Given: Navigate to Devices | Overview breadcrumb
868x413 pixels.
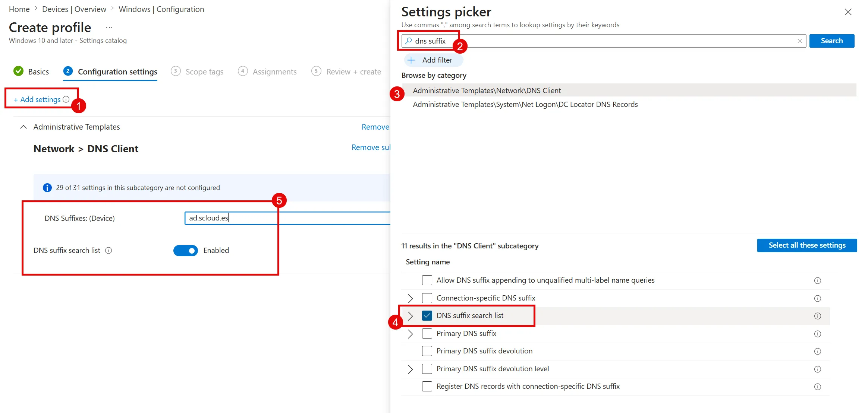Looking at the screenshot, I should (x=74, y=9).
